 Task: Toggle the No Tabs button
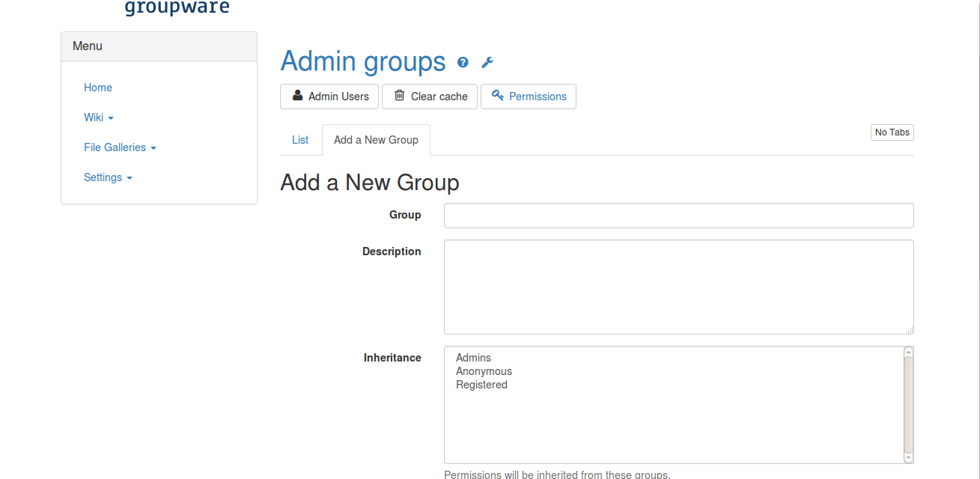[892, 132]
